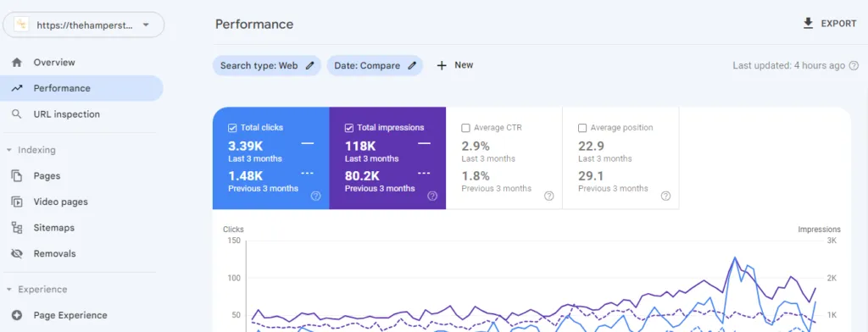Click the Impressions axis label on chart
Screen dimensions: 868x332
(x=820, y=229)
